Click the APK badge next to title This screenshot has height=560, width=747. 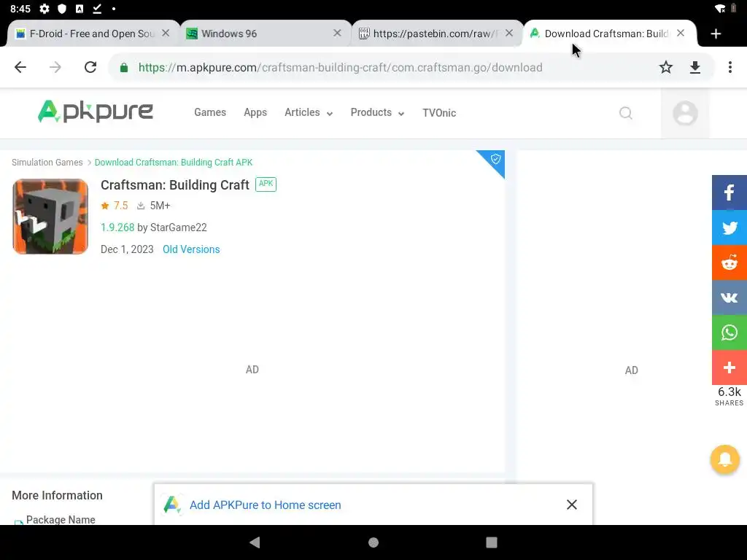(266, 184)
